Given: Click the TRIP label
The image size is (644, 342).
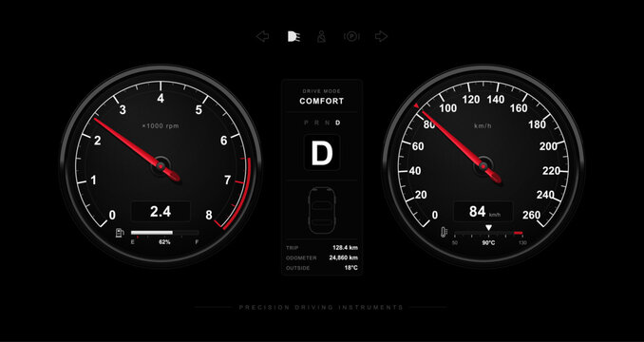Looking at the screenshot, I should 293,248.
